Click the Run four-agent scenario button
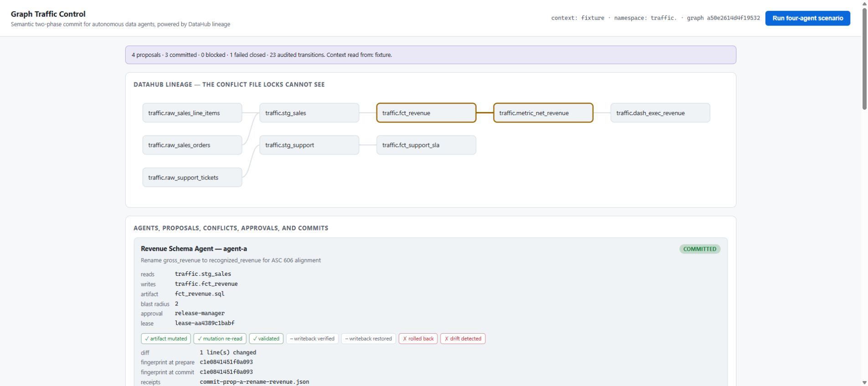Screen dimensions: 868x386 (x=807, y=18)
